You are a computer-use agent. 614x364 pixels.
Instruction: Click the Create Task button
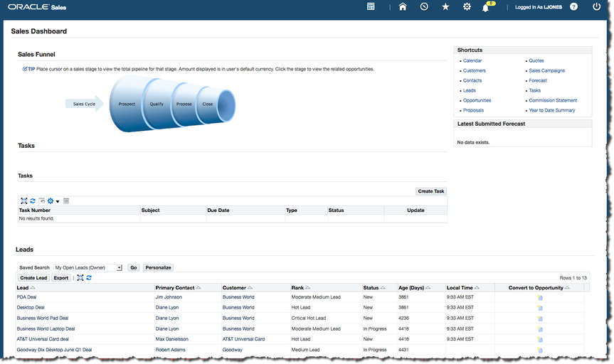pyautogui.click(x=430, y=191)
